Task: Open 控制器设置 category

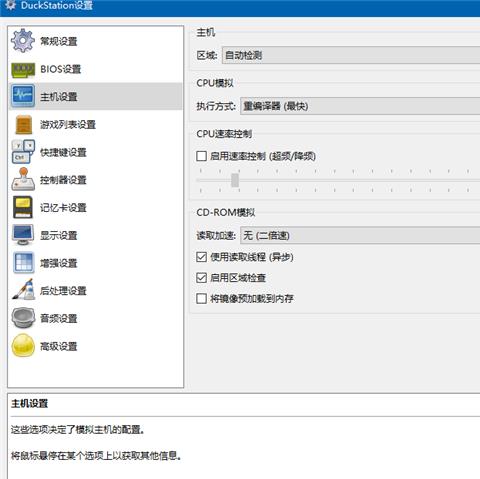Action: [95, 180]
